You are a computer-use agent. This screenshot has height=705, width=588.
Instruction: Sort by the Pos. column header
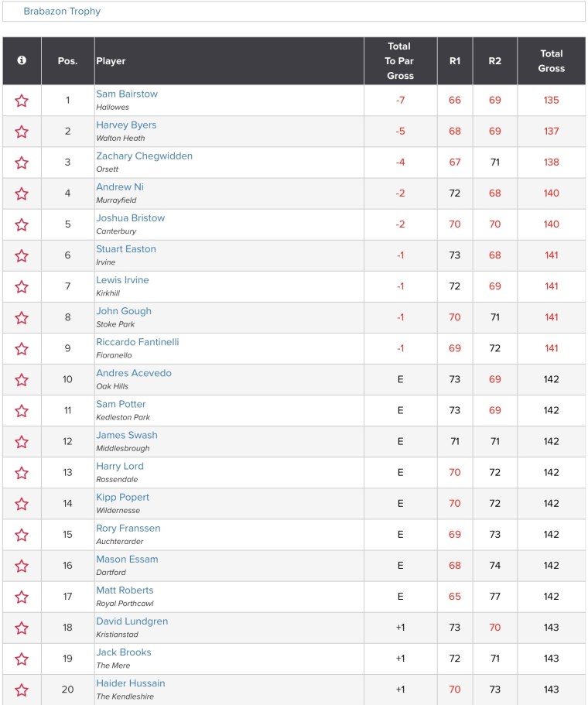(x=67, y=60)
